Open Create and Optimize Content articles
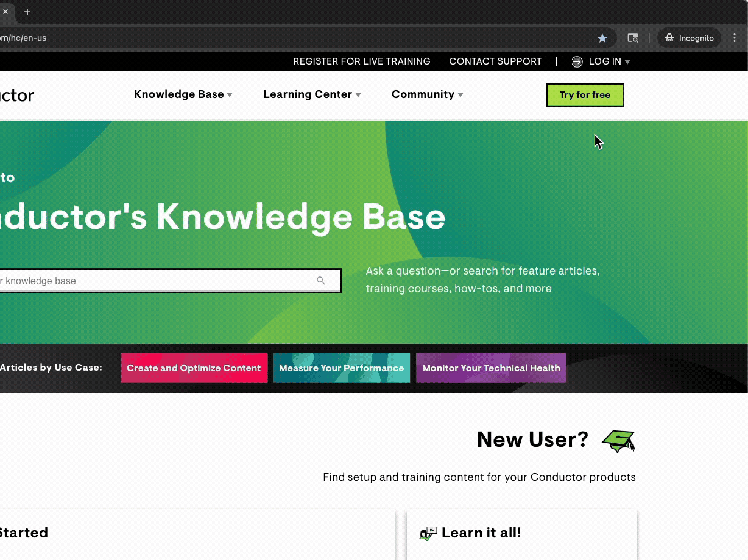 pos(194,368)
